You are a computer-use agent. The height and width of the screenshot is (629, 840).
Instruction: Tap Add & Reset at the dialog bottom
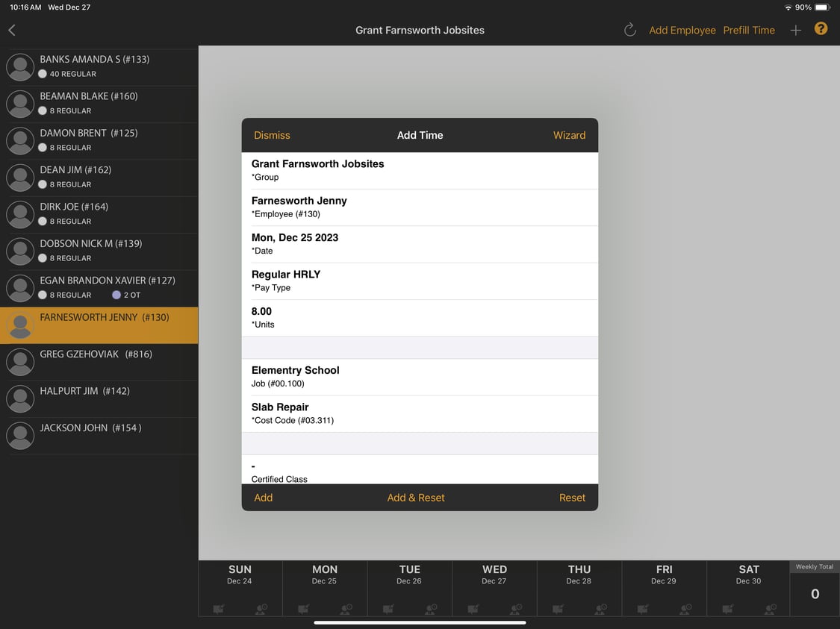click(x=416, y=498)
